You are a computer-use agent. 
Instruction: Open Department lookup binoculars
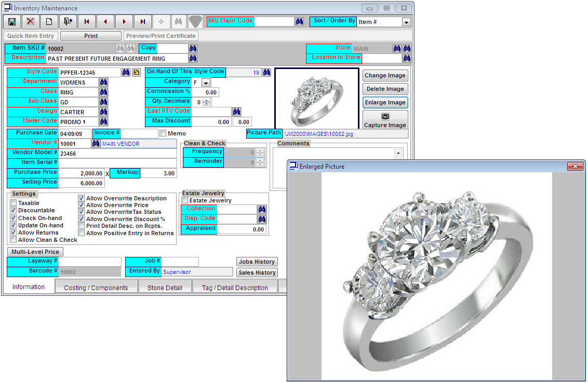pyautogui.click(x=103, y=83)
